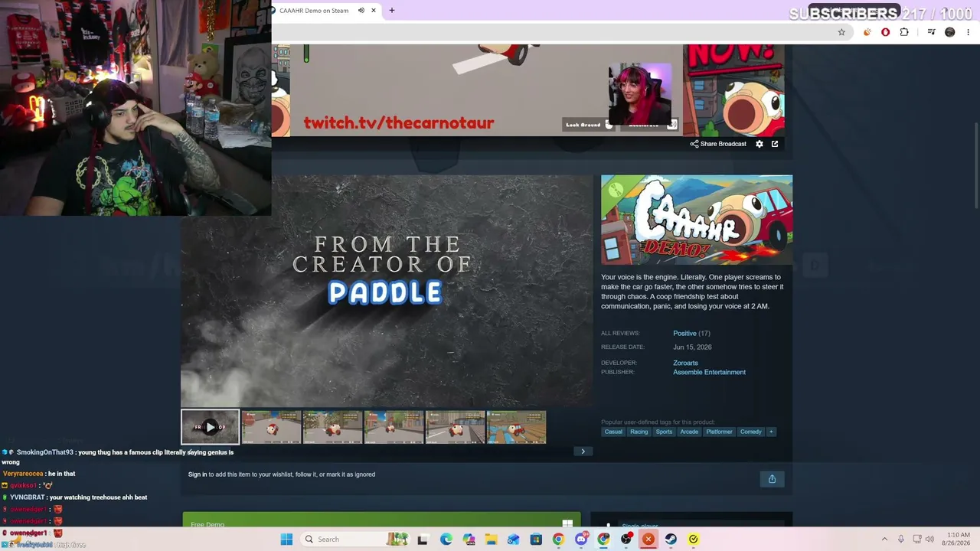Launch Microsoft Edge from the taskbar
The width and height of the screenshot is (980, 551).
coord(446,540)
